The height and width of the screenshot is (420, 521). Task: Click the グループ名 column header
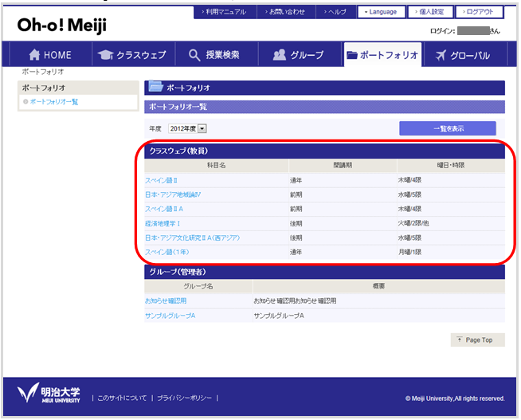click(198, 286)
